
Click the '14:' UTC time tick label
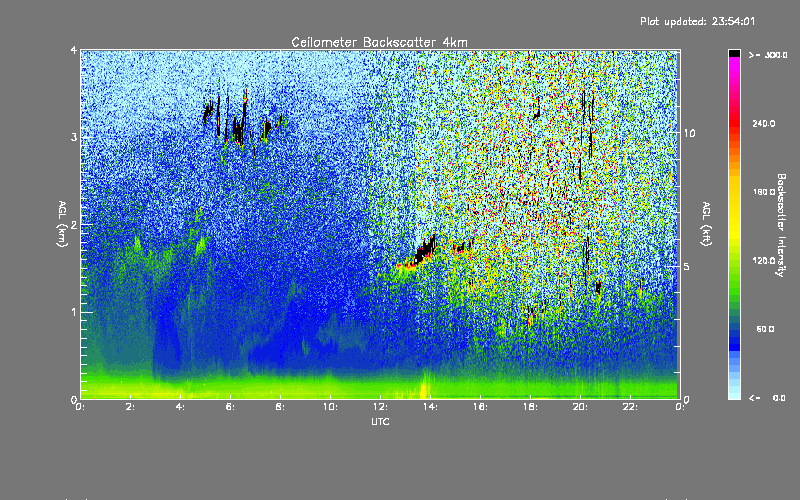coord(430,407)
